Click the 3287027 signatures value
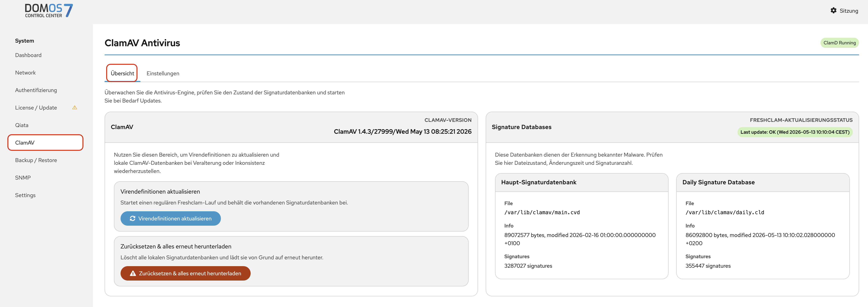The width and height of the screenshot is (868, 307). tap(528, 266)
